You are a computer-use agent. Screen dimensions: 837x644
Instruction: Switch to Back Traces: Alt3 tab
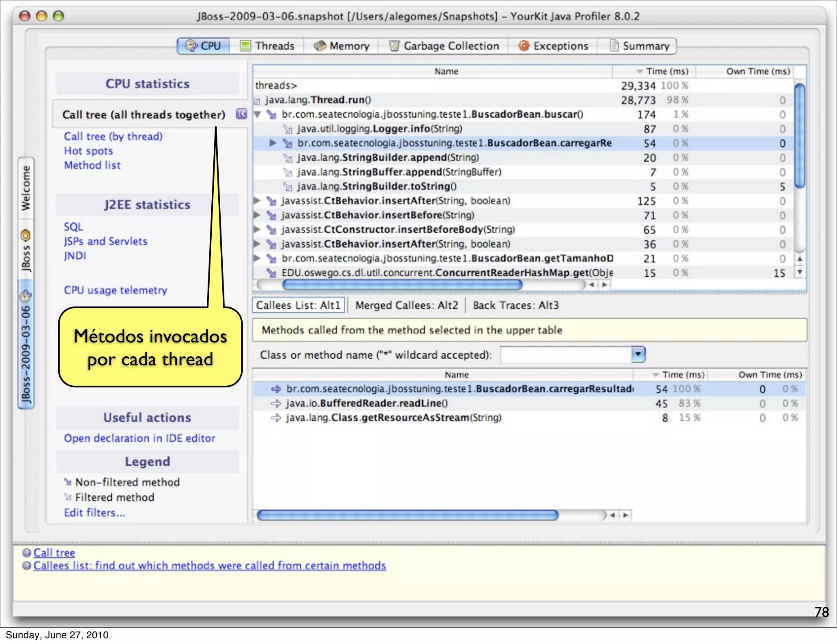coord(515,305)
